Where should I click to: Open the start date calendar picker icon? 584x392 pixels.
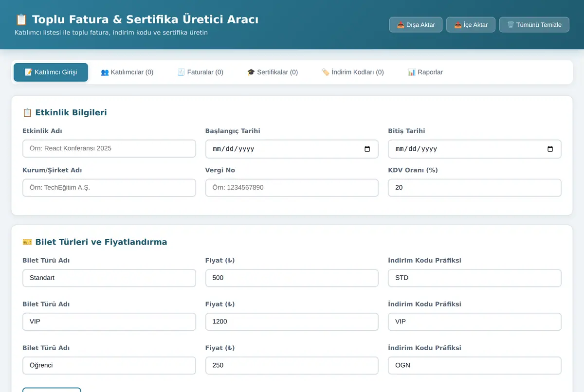367,149
